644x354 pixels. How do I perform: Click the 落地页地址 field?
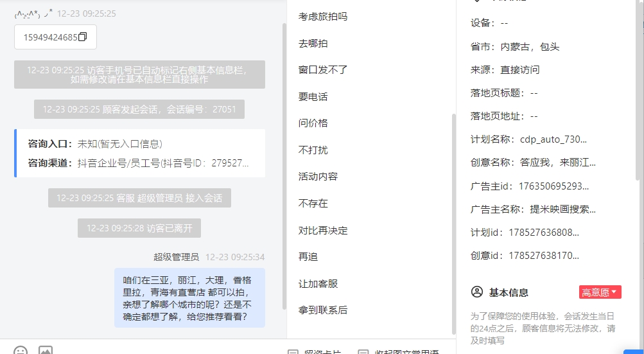(505, 116)
